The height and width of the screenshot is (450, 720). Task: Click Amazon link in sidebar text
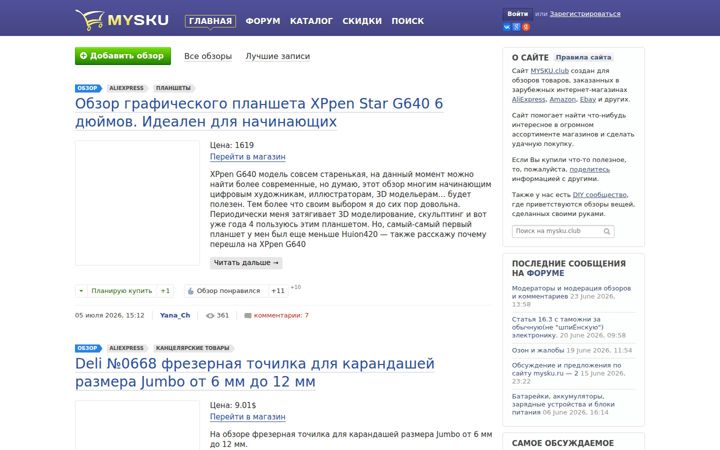(562, 99)
